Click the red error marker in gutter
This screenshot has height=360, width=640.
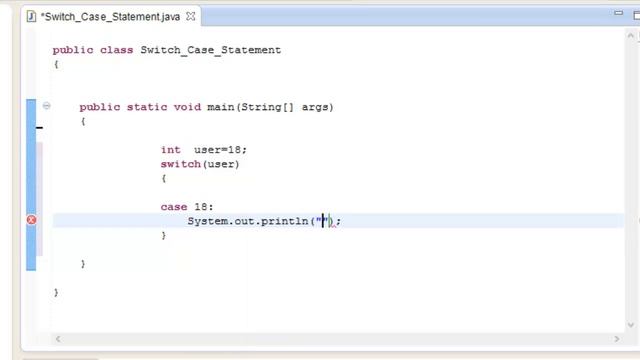click(x=31, y=220)
